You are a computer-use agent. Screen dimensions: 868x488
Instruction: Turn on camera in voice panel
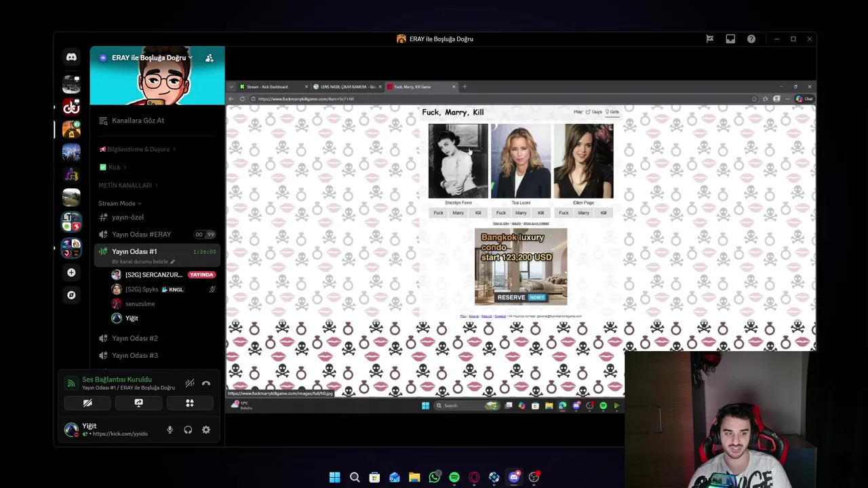tap(87, 403)
